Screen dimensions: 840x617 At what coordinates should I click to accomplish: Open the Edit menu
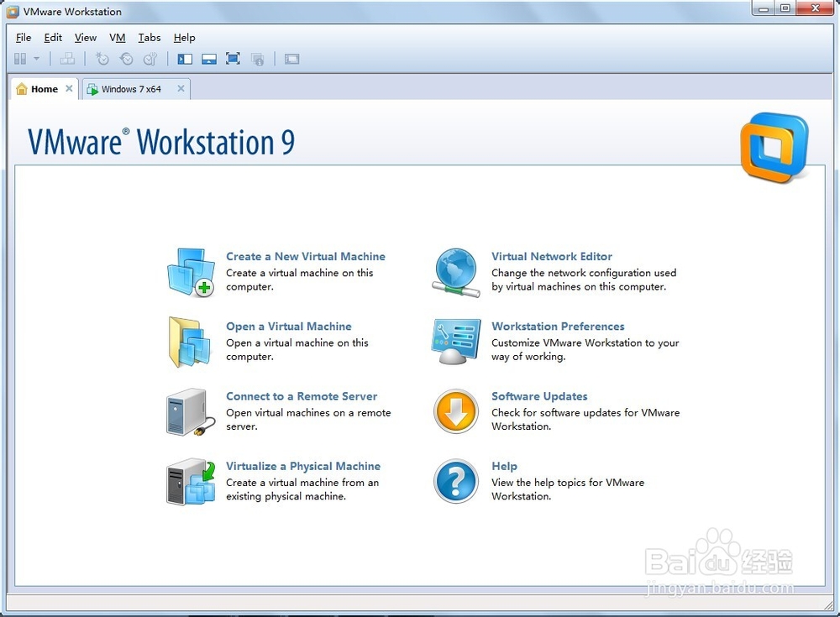[53, 38]
